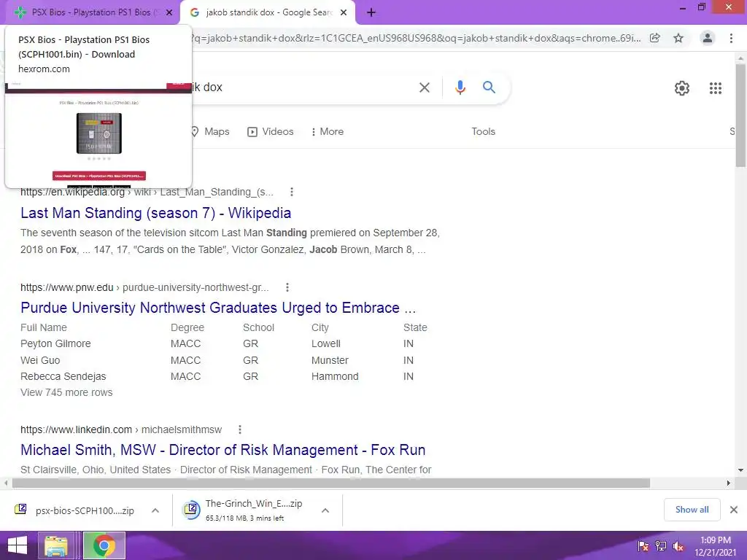Image resolution: width=747 pixels, height=560 pixels.
Task: Open Chrome's three-dot menu
Action: pyautogui.click(x=731, y=38)
